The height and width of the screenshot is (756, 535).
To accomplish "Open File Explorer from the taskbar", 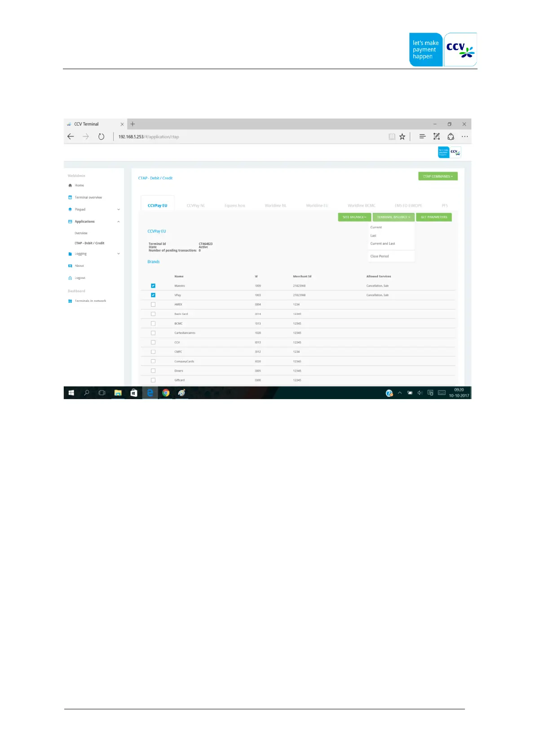I will (x=118, y=393).
